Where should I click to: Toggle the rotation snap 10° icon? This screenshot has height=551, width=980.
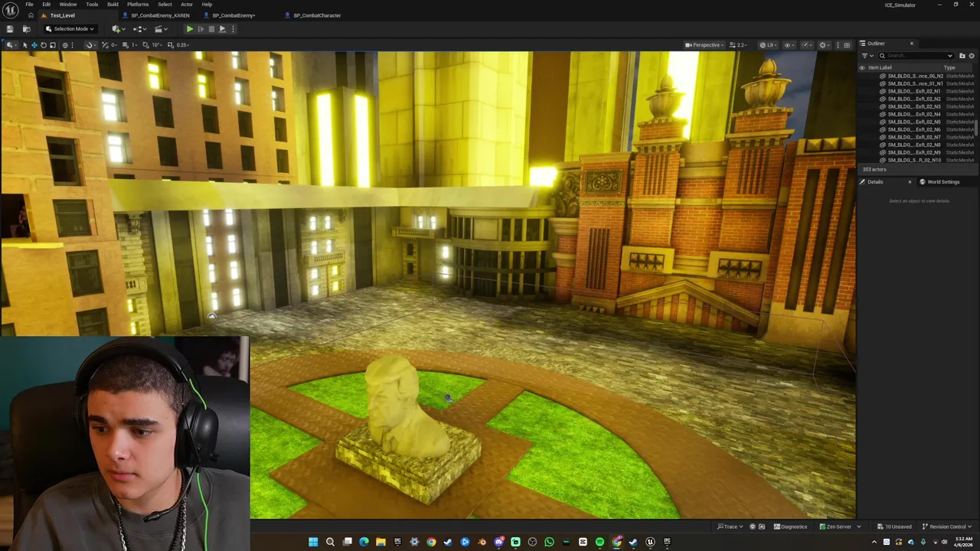click(145, 45)
